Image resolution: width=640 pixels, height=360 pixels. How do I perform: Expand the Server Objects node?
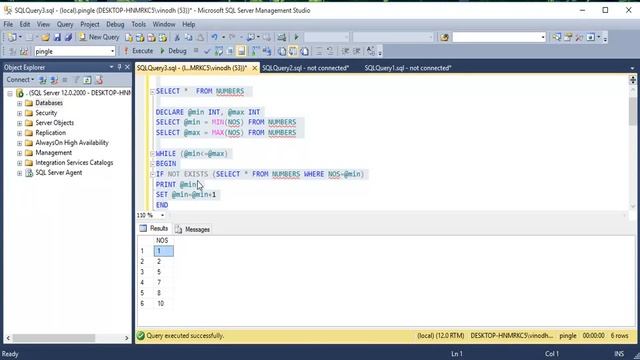pyautogui.click(x=20, y=123)
